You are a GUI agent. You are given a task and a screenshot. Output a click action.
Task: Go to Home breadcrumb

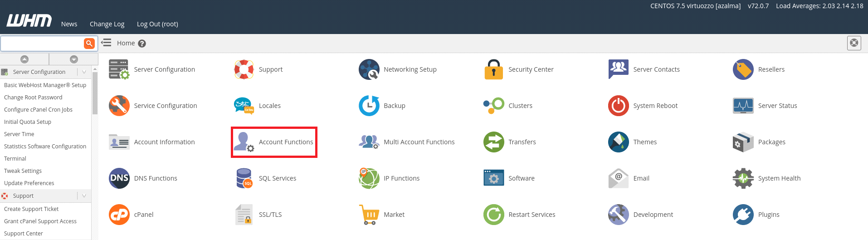(126, 43)
